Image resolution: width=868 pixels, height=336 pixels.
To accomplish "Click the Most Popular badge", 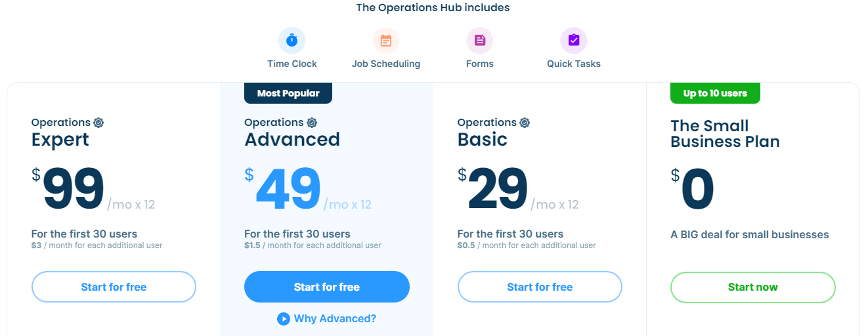I will 288,93.
